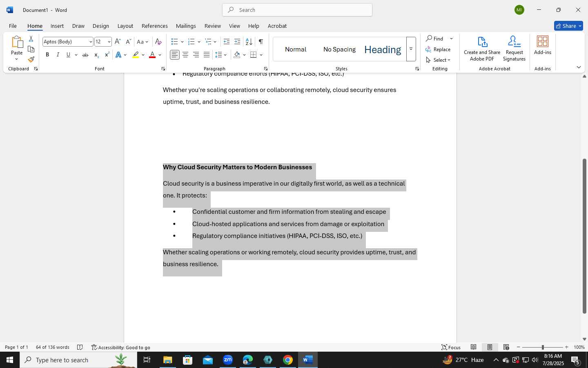Activate the Format Painter brush
This screenshot has height=368, width=588.
(31, 60)
